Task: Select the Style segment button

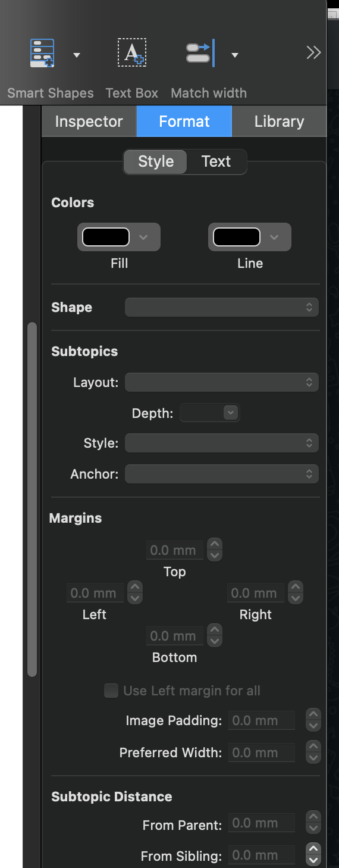Action: [x=156, y=161]
